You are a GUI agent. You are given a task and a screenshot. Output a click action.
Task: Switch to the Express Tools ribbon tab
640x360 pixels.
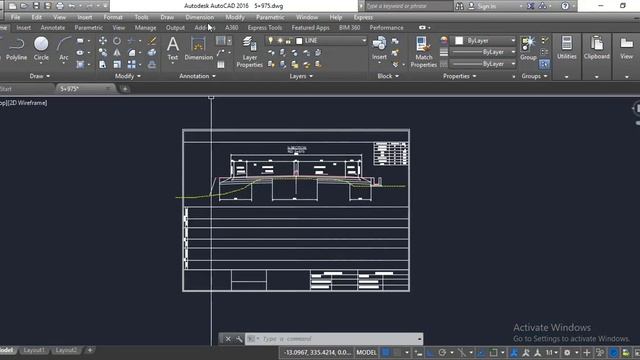click(x=264, y=27)
